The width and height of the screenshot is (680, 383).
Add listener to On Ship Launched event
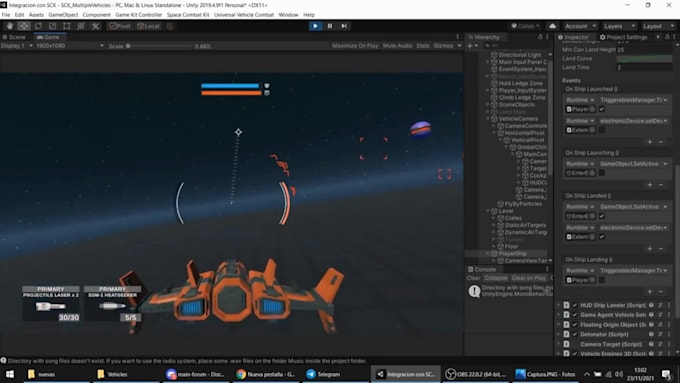[x=650, y=142]
